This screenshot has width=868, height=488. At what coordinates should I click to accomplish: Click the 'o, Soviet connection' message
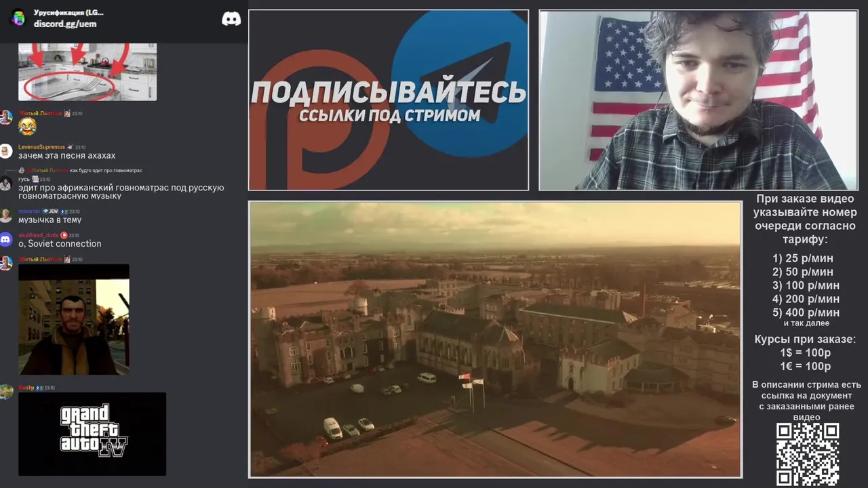[60, 243]
